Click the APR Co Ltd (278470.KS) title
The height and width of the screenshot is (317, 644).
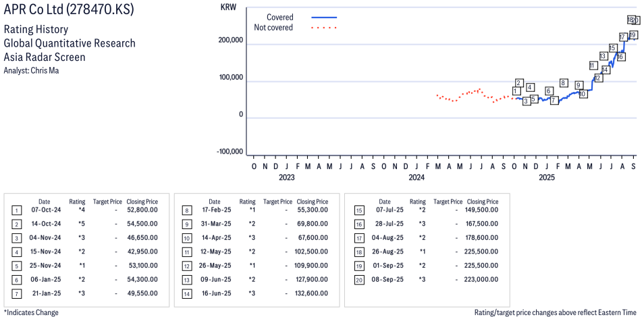[x=69, y=10]
